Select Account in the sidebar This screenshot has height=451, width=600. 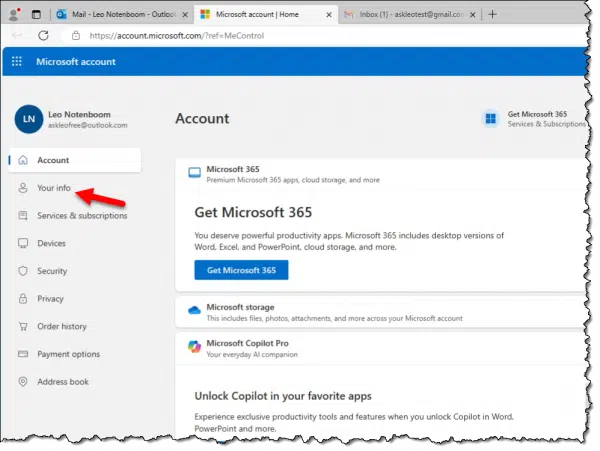point(75,160)
